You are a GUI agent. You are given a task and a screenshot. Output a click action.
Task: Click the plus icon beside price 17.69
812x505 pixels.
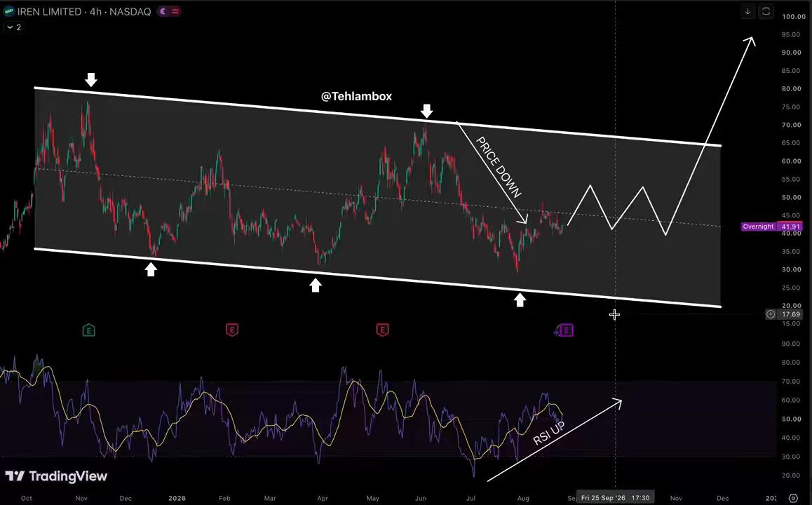coord(771,314)
